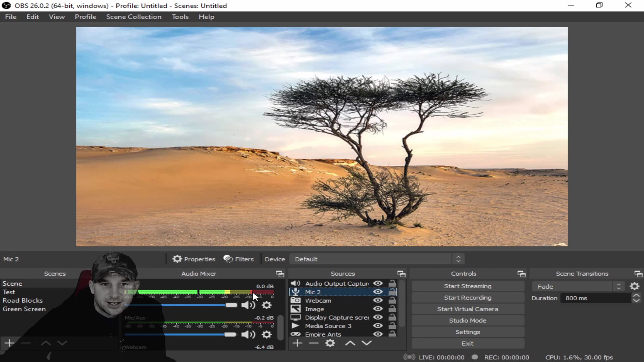This screenshot has height=362, width=644.
Task: Hide the Webcam source visibility eye
Action: tap(378, 300)
